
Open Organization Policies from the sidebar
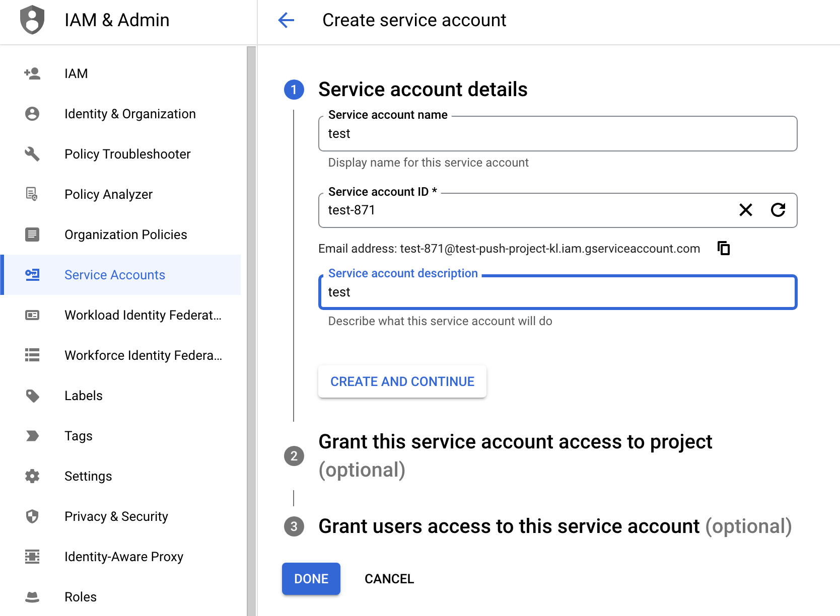click(x=125, y=235)
